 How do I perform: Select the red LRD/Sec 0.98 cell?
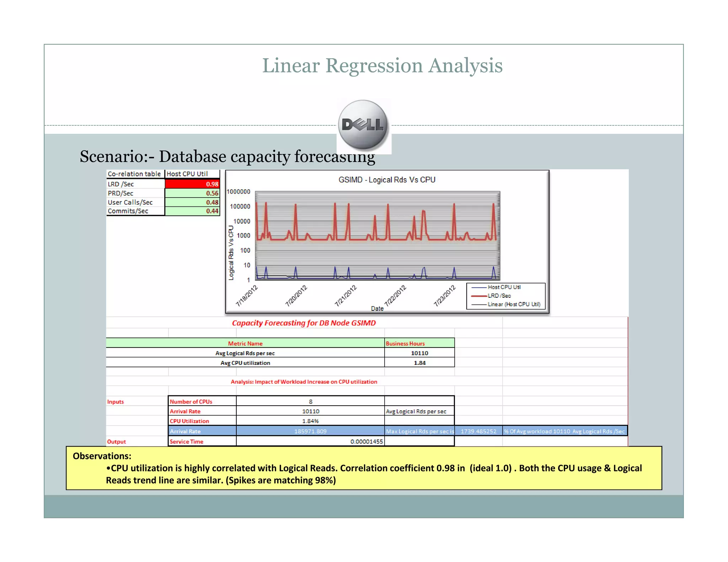(192, 184)
